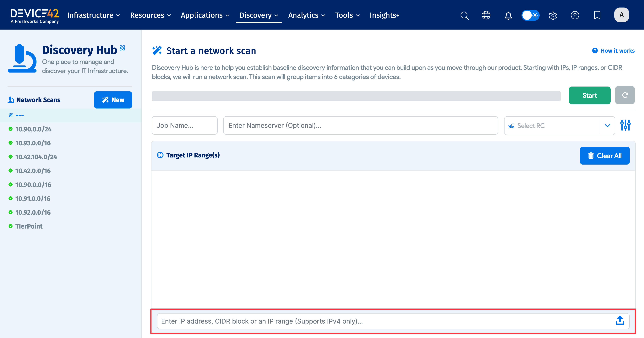Click the upload file icon
Image resolution: width=644 pixels, height=338 pixels.
620,320
